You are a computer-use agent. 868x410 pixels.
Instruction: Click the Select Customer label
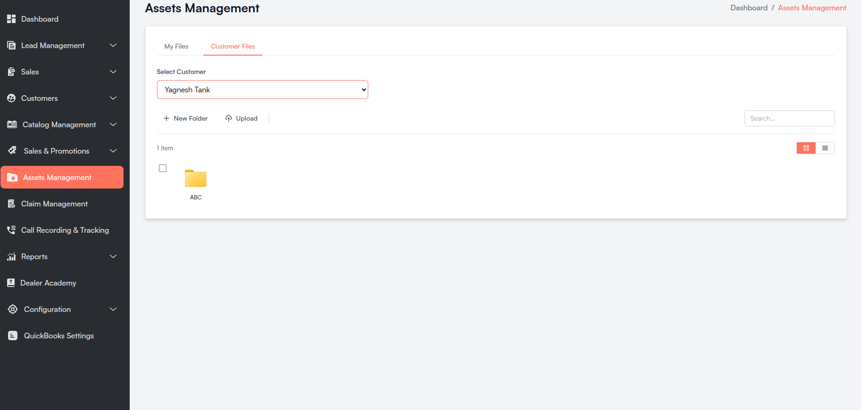pyautogui.click(x=181, y=72)
